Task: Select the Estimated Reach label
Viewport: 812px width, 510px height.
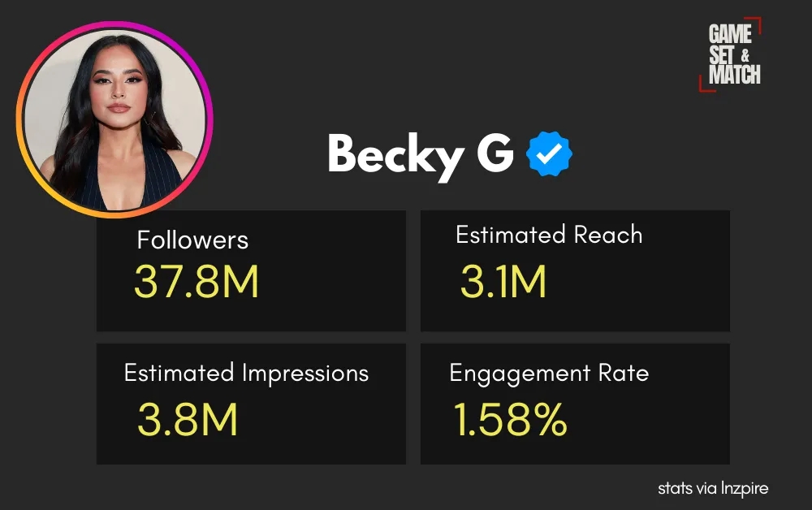Action: (x=549, y=236)
